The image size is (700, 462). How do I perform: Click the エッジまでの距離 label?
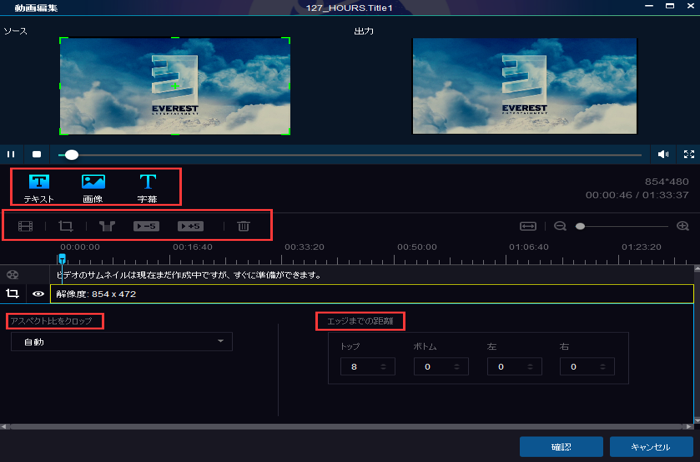click(x=360, y=321)
